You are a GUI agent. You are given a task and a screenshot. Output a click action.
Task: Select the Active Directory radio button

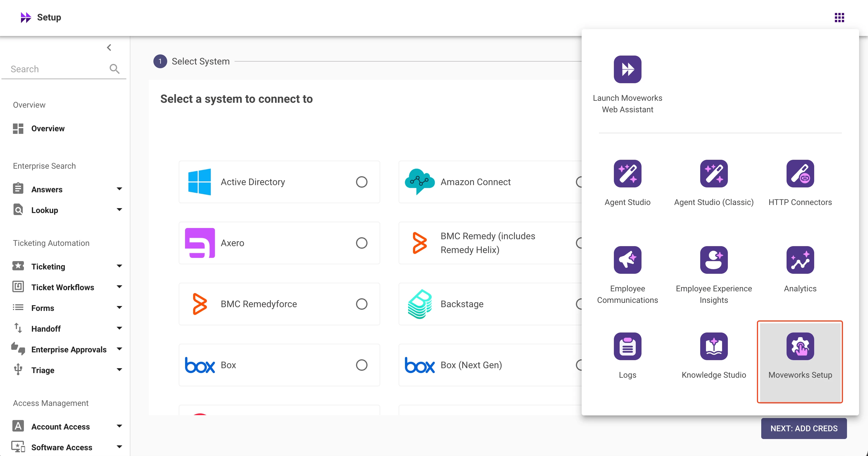(361, 182)
